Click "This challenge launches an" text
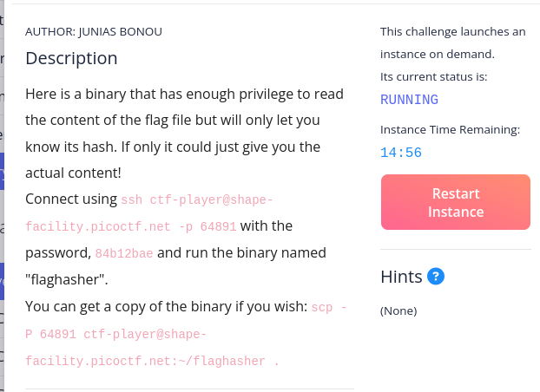This screenshot has width=540, height=392. [452, 32]
